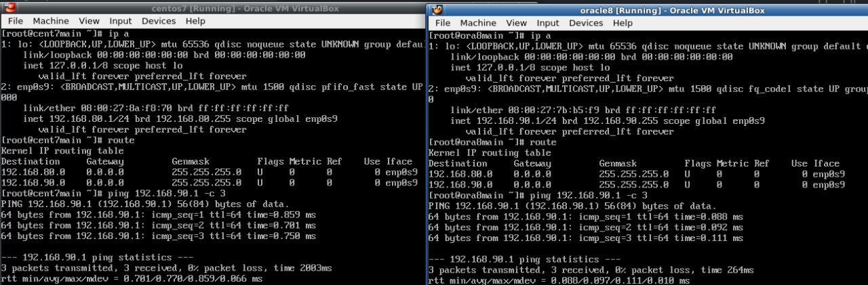The width and height of the screenshot is (868, 285).
Task: Click 'Kernel IP routing table' in centos7 terminal
Action: pos(62,151)
